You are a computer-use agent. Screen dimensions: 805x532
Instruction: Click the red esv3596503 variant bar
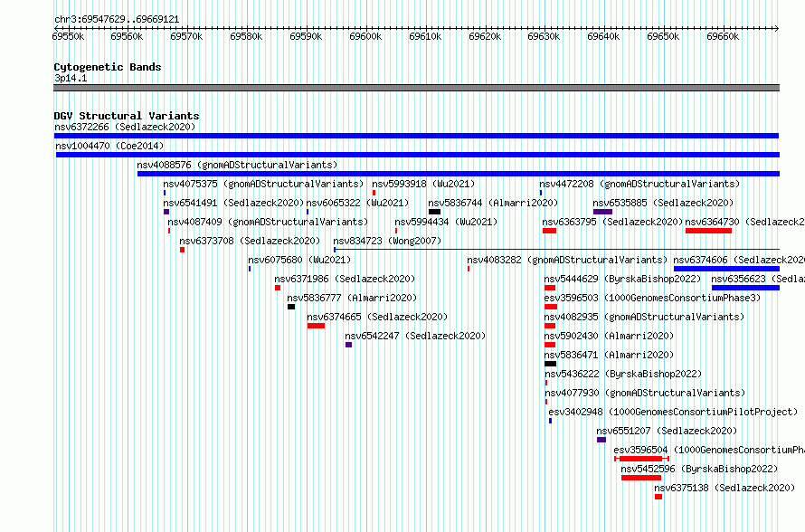(x=551, y=307)
